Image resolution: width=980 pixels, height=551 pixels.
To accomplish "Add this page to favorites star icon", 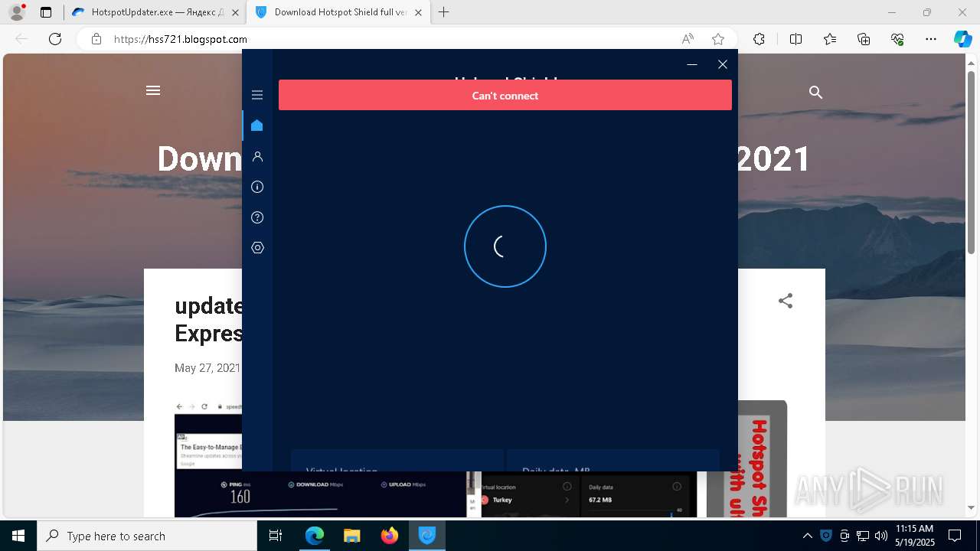I will (718, 39).
